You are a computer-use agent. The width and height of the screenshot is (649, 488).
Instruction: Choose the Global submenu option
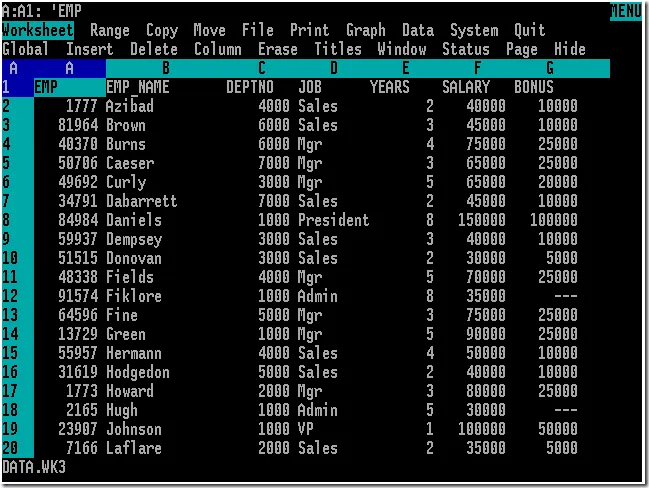pos(25,49)
